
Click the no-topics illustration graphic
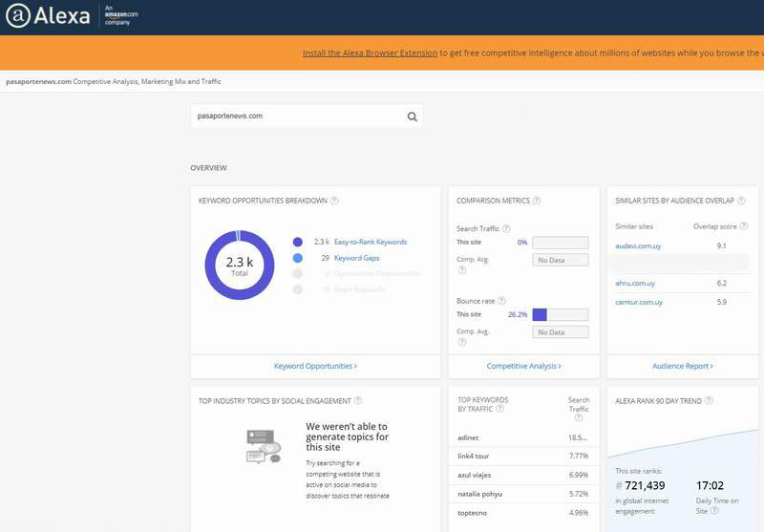(x=264, y=446)
